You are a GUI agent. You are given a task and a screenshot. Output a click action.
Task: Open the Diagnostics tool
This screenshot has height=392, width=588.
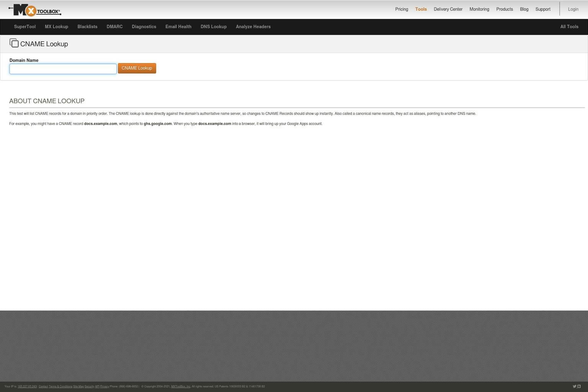click(144, 26)
